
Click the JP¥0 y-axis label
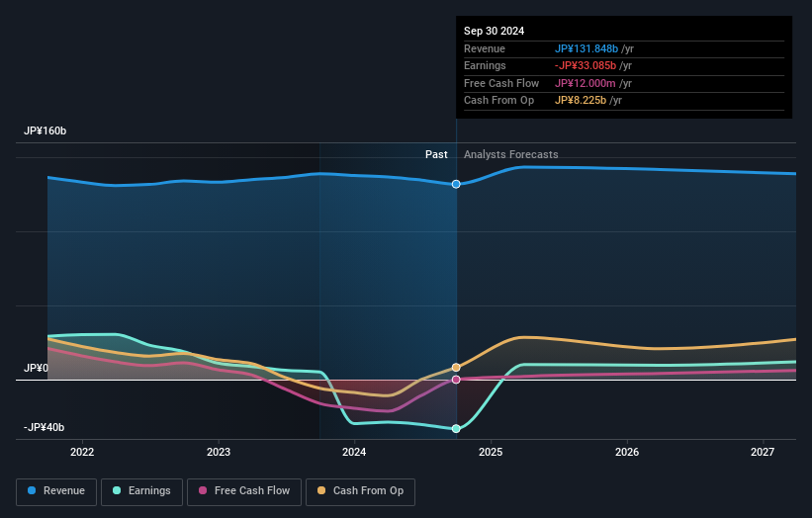click(x=36, y=368)
